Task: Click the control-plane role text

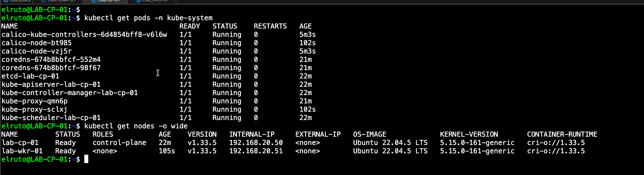Action: (x=119, y=143)
